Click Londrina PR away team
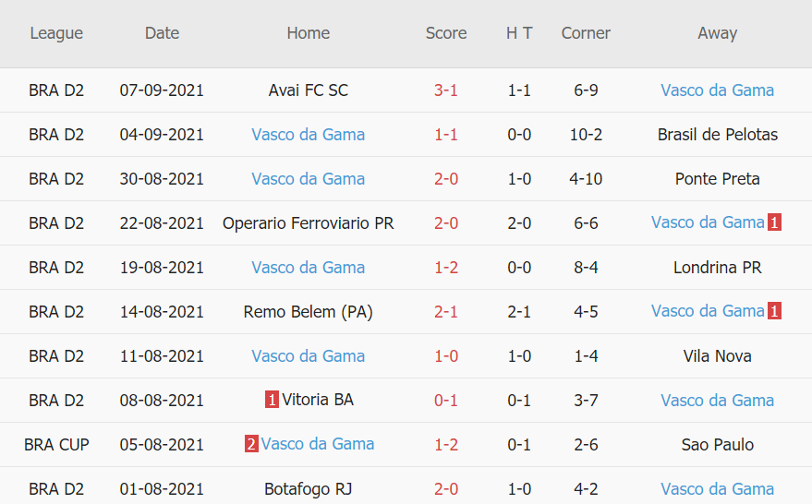812x504 pixels. tap(717, 268)
